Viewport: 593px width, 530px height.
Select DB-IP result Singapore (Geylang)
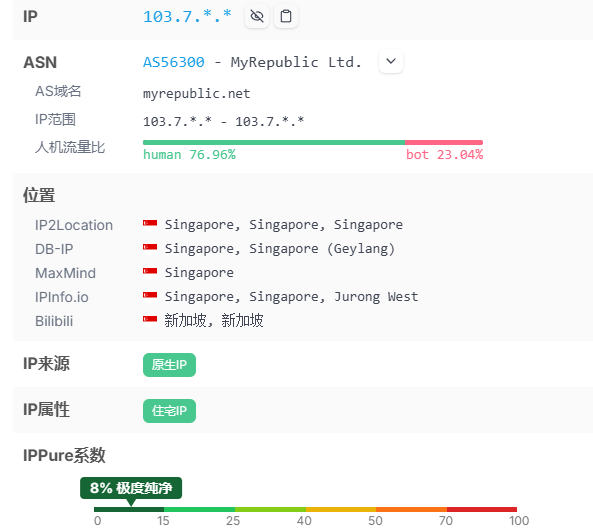279,249
